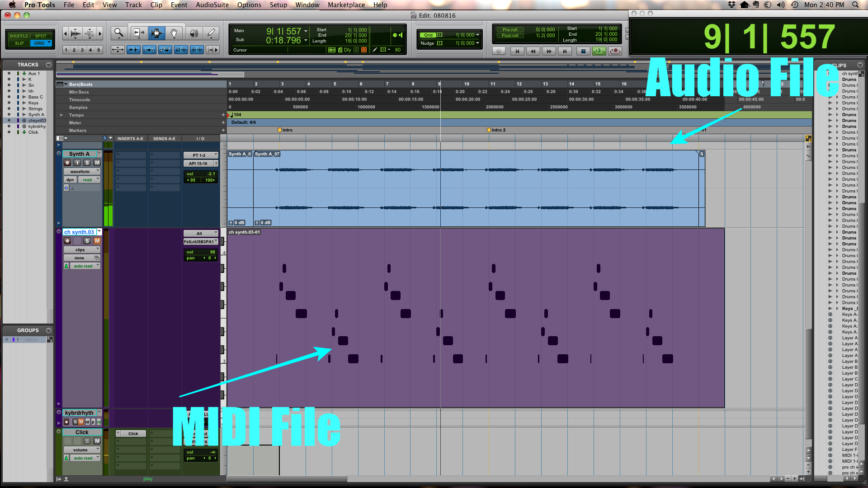Image resolution: width=868 pixels, height=488 pixels.
Task: Click the green loop Play button
Action: point(599,51)
